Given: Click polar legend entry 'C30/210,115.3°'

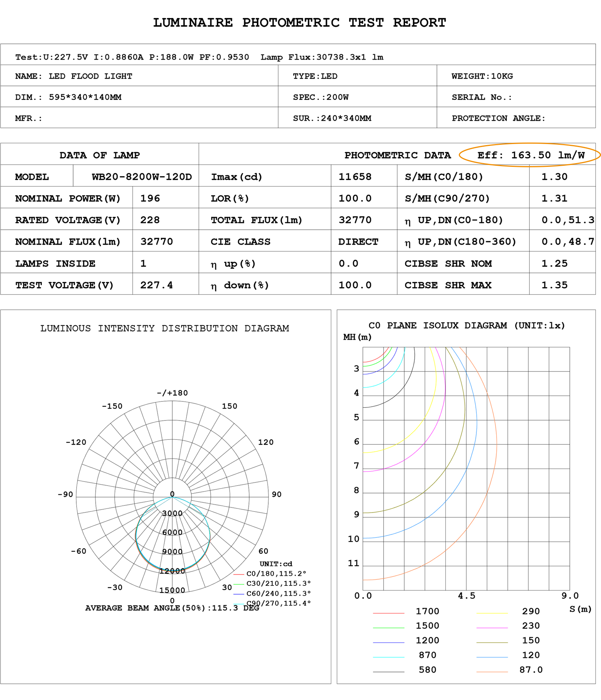Looking at the screenshot, I should pos(278,583).
